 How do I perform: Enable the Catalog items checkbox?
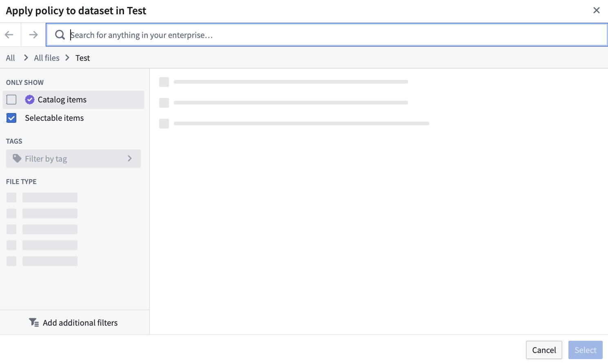point(11,100)
